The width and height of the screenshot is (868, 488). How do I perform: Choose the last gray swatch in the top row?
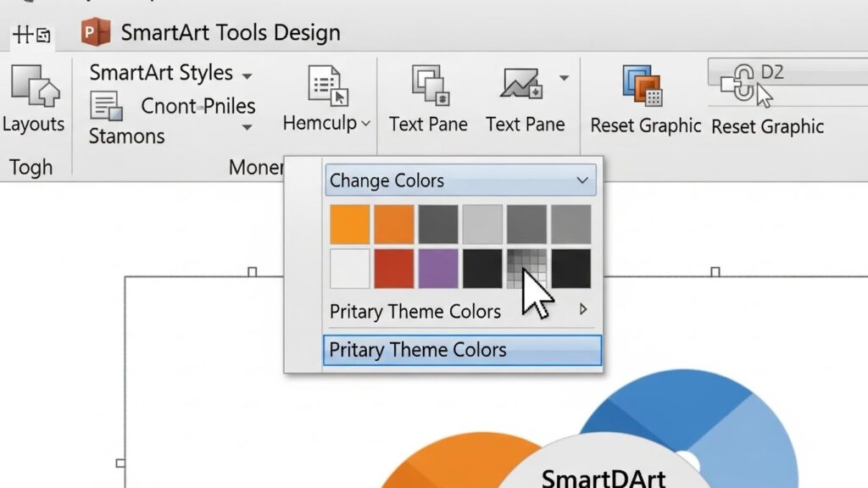point(571,224)
